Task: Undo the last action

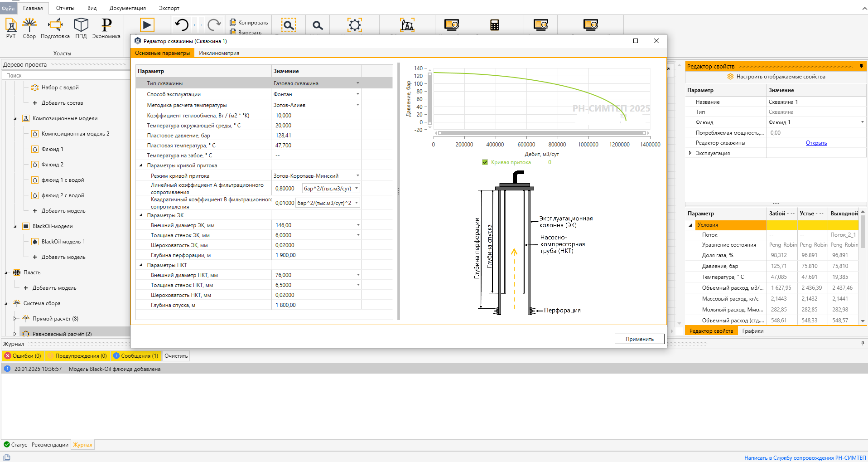Action: click(x=182, y=24)
